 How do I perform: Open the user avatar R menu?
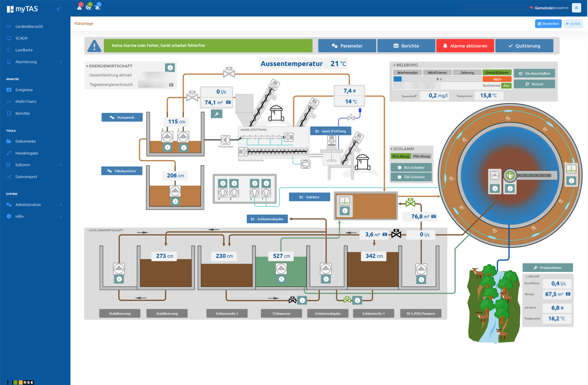point(576,8)
